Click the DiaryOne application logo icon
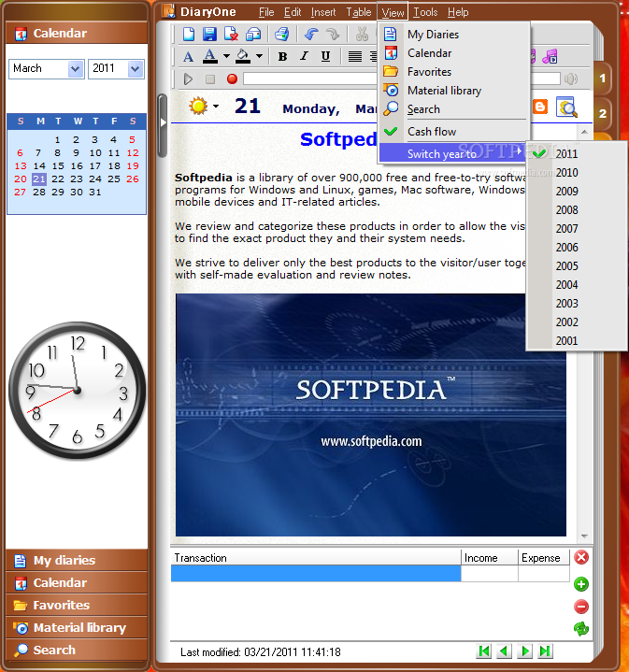 tap(169, 11)
